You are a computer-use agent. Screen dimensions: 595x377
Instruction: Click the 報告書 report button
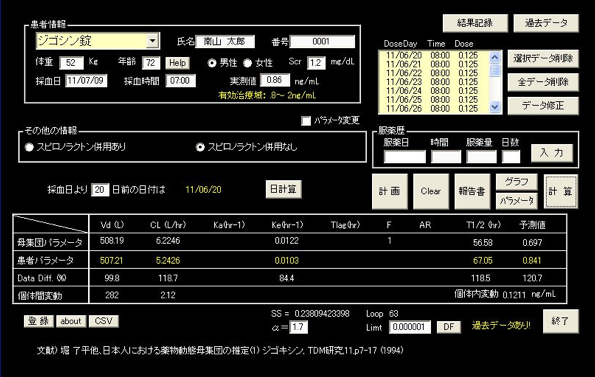(472, 192)
